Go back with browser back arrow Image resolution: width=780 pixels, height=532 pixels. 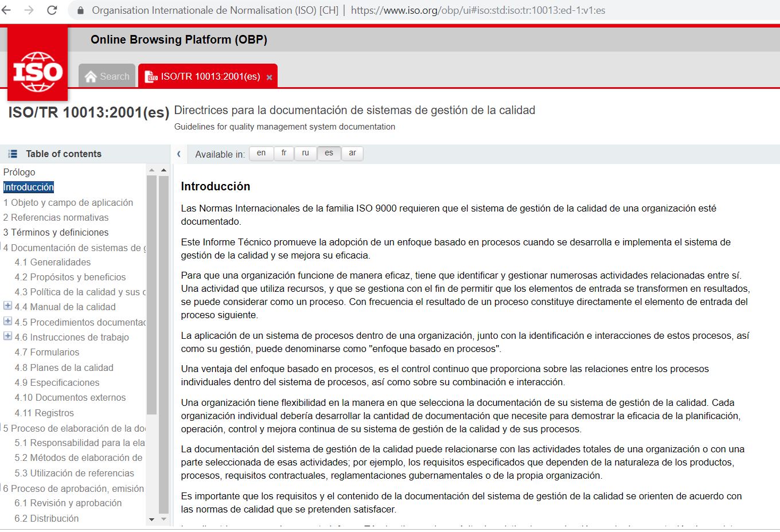(x=7, y=10)
